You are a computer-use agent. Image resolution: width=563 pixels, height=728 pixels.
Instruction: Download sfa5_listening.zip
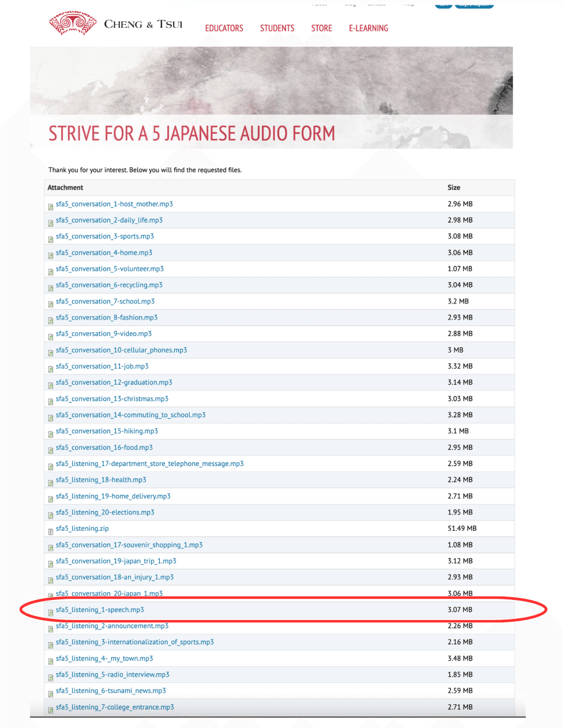pos(81,528)
